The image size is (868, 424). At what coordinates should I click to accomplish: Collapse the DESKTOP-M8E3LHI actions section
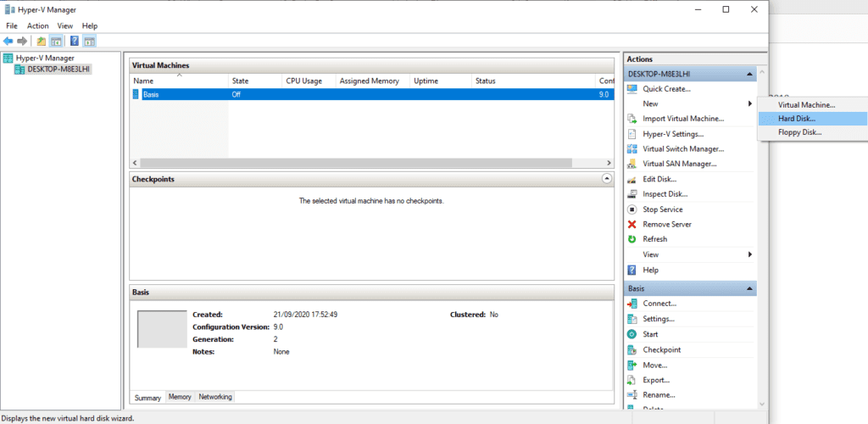tap(749, 74)
